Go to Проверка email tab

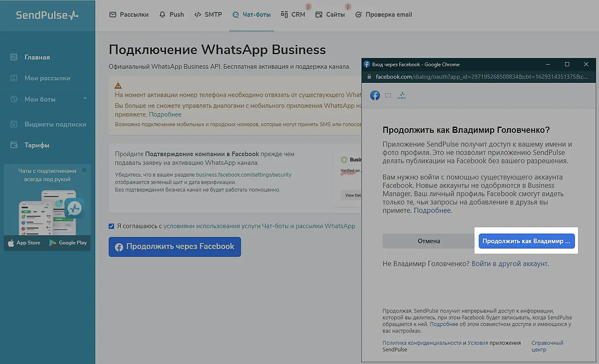pyautogui.click(x=383, y=15)
